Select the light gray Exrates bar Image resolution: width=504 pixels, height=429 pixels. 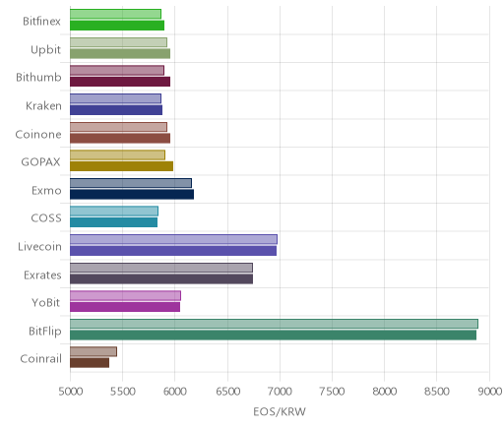click(x=161, y=268)
